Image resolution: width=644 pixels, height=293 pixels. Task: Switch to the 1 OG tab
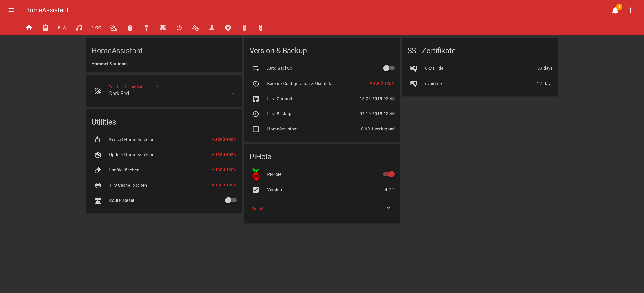(x=96, y=28)
